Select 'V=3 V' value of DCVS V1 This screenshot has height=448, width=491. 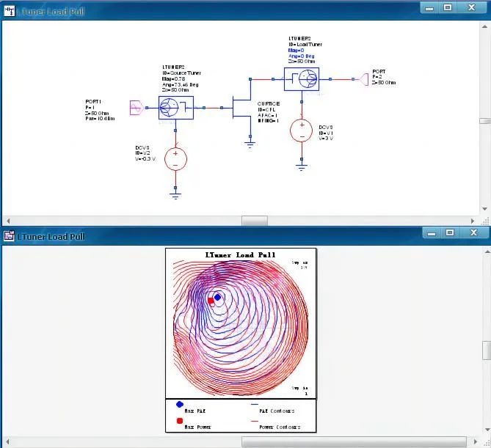[x=326, y=139]
